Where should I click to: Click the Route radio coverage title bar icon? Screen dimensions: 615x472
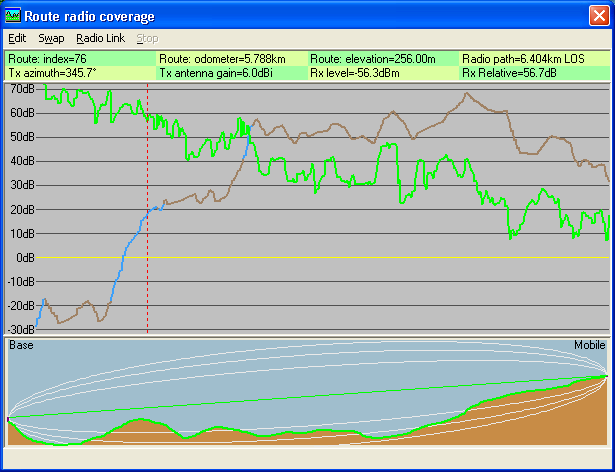coord(13,16)
